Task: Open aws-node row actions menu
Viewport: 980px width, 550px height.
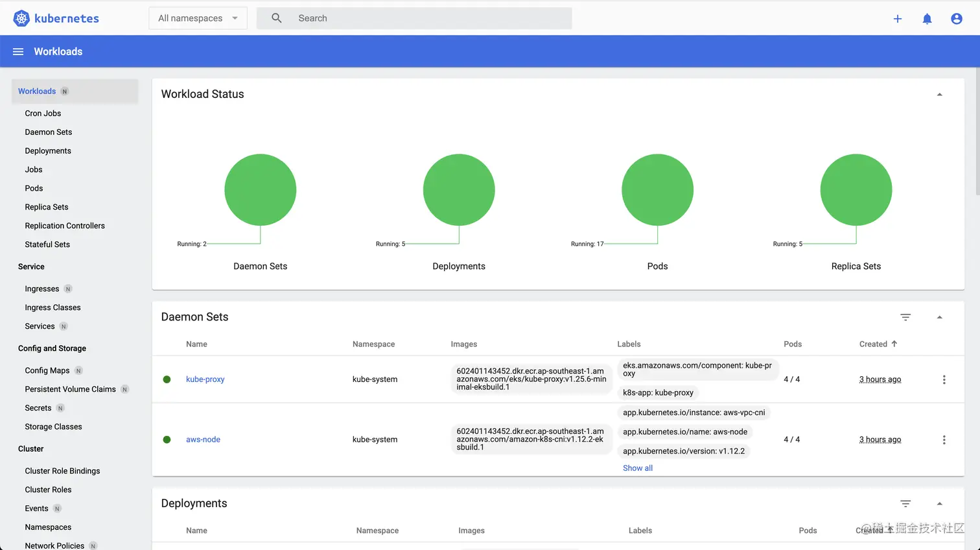Action: (x=944, y=440)
